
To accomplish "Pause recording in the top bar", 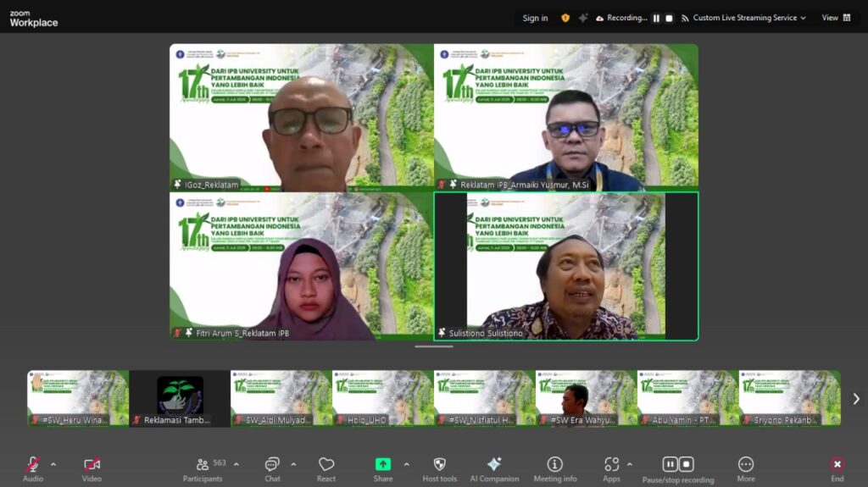I will coord(656,18).
